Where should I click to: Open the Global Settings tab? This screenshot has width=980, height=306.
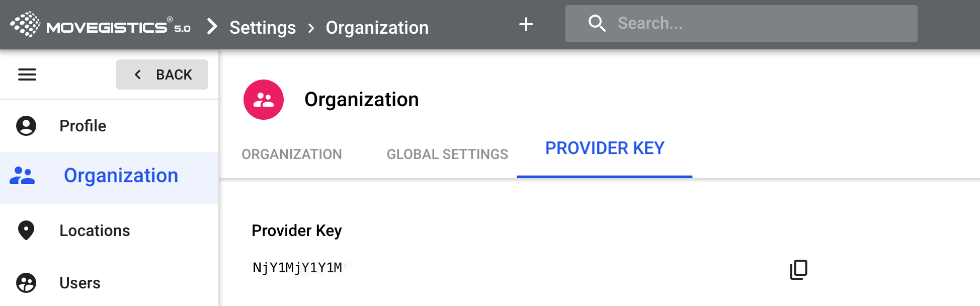[x=447, y=154]
